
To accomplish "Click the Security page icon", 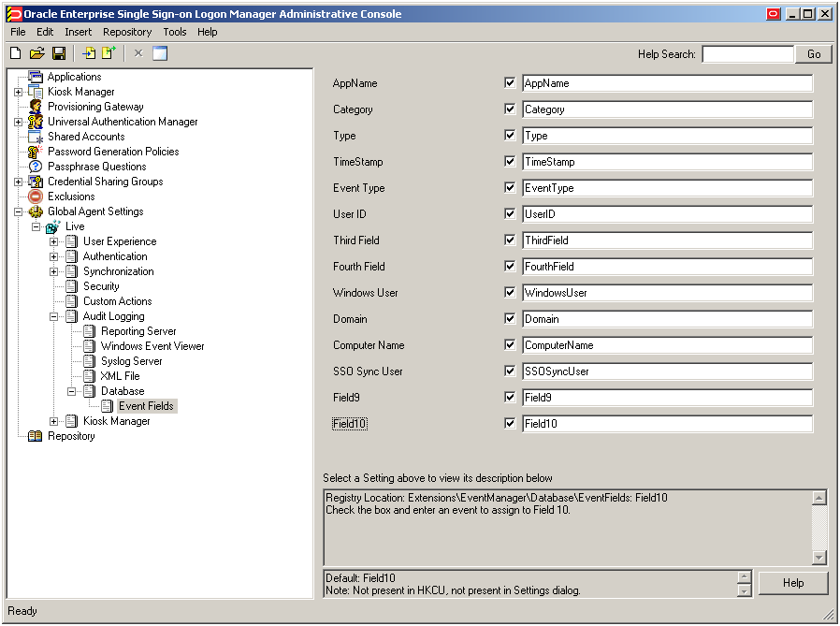I will click(71, 286).
